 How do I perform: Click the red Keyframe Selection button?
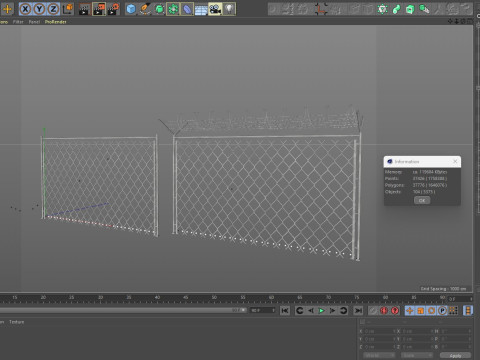(395, 311)
